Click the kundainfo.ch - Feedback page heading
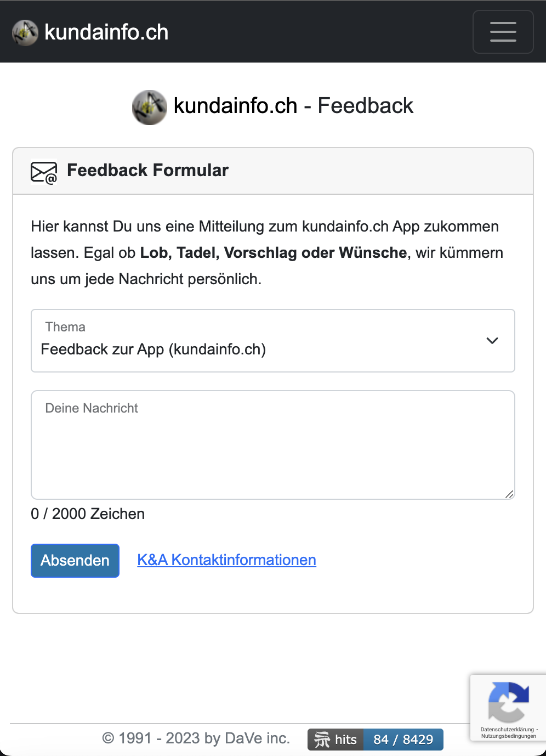 pyautogui.click(x=293, y=106)
